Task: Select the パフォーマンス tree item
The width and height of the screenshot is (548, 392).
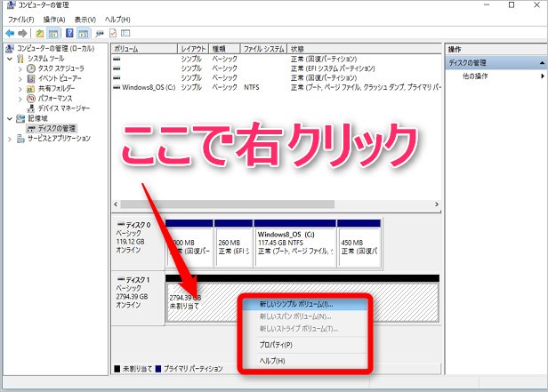Action: (55, 99)
